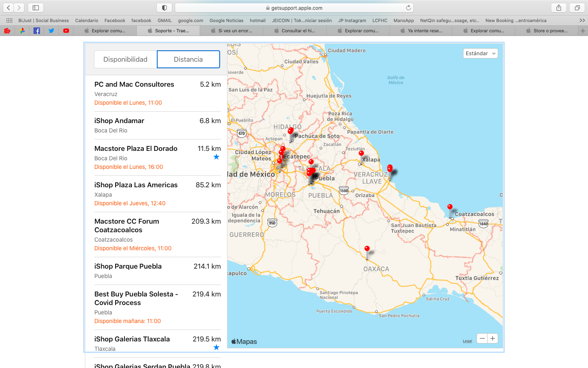Toggle the Safari sidebar button
Screen dimensions: 588x368
36,8
